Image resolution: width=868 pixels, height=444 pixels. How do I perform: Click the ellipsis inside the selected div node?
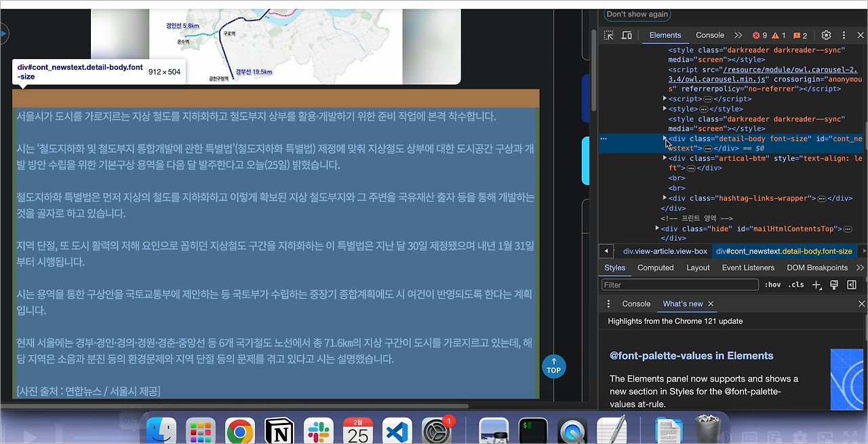click(x=708, y=148)
